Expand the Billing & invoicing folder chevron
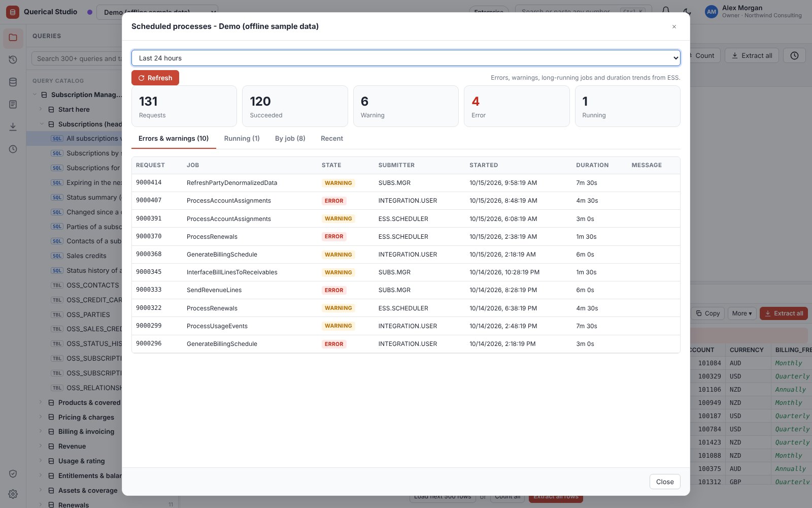Screen dimensions: 812x508 click(x=41, y=431)
